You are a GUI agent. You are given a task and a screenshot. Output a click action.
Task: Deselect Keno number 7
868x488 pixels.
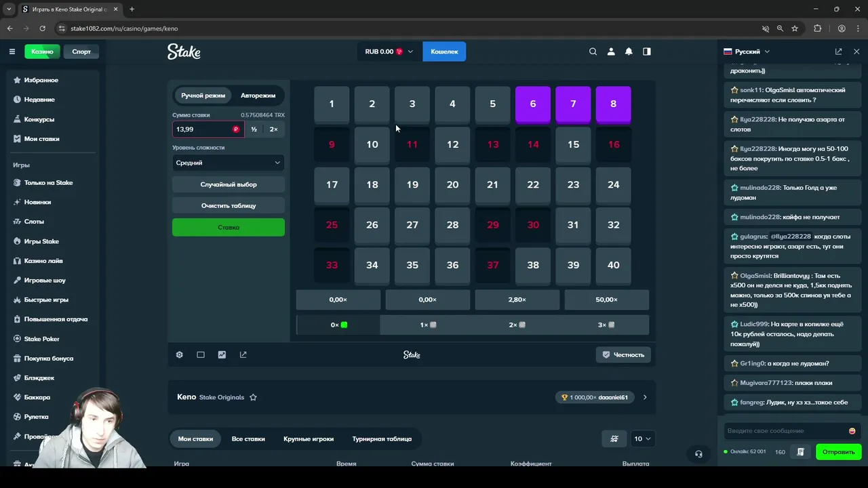573,104
